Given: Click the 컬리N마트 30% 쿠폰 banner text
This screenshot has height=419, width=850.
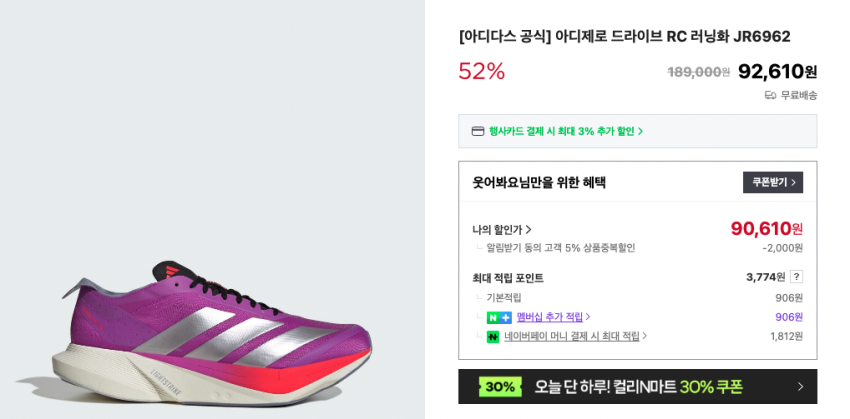Looking at the screenshot, I should click(638, 387).
